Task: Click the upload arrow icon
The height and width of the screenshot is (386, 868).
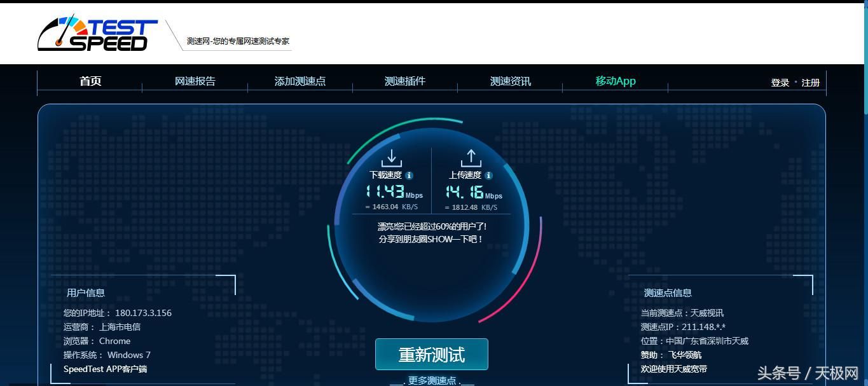Action: (471, 158)
